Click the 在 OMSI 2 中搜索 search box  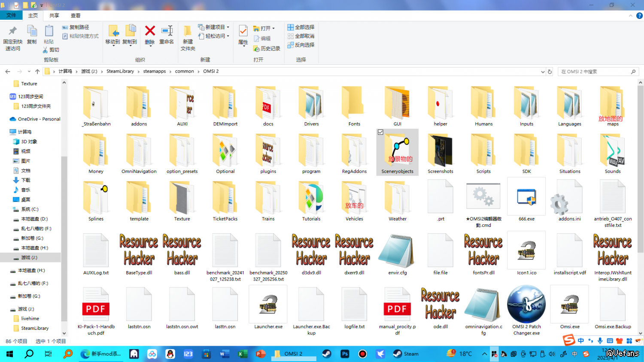coord(598,72)
